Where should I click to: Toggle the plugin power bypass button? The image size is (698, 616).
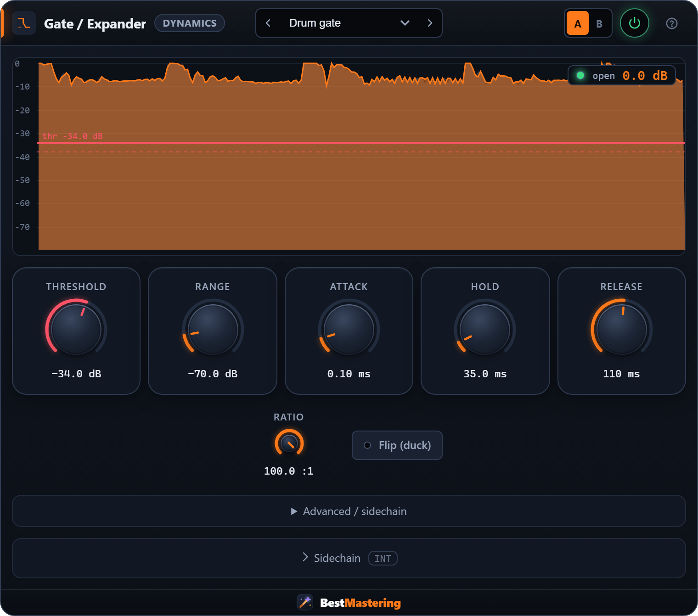pos(634,23)
